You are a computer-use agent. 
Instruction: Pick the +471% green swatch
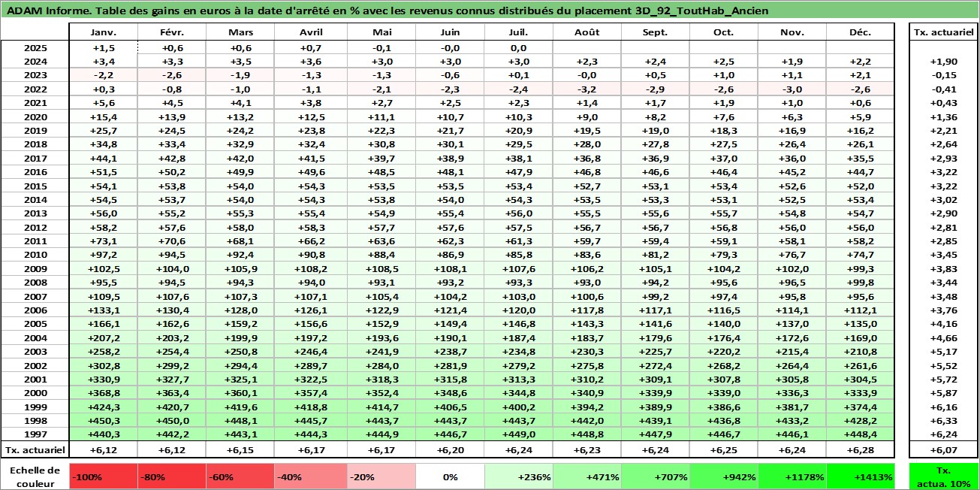pyautogui.click(x=587, y=476)
